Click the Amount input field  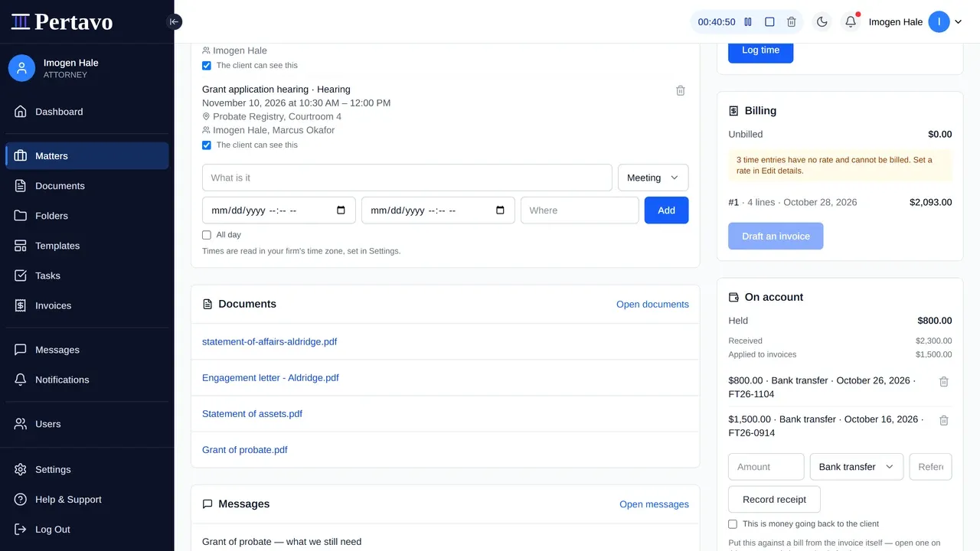click(766, 467)
